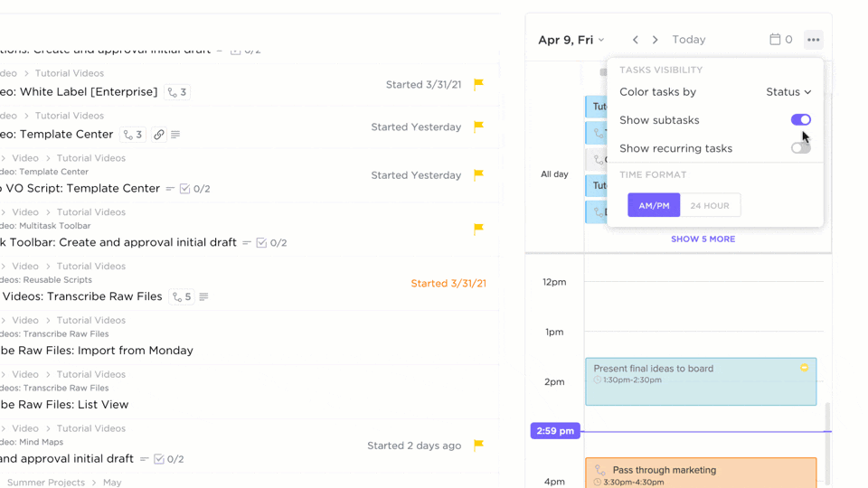Disable the Show subtasks toggle
Image resolution: width=868 pixels, height=488 pixels.
tap(800, 120)
